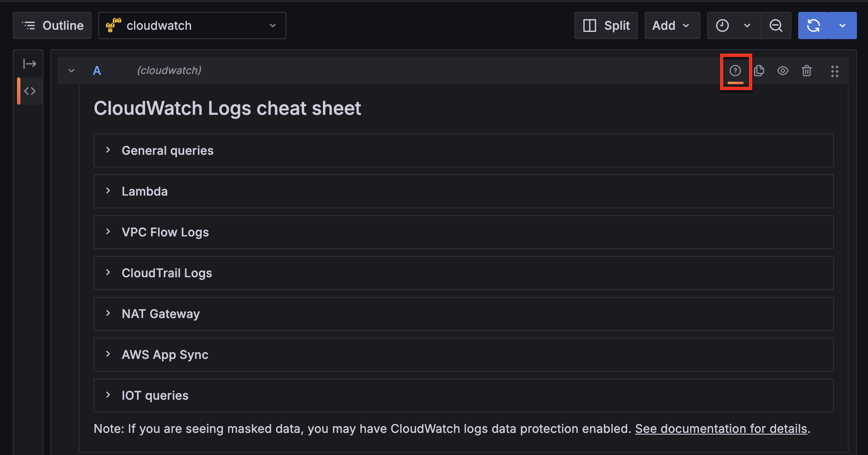Expand the VPC Flow Logs section
The image size is (868, 455).
[165, 232]
